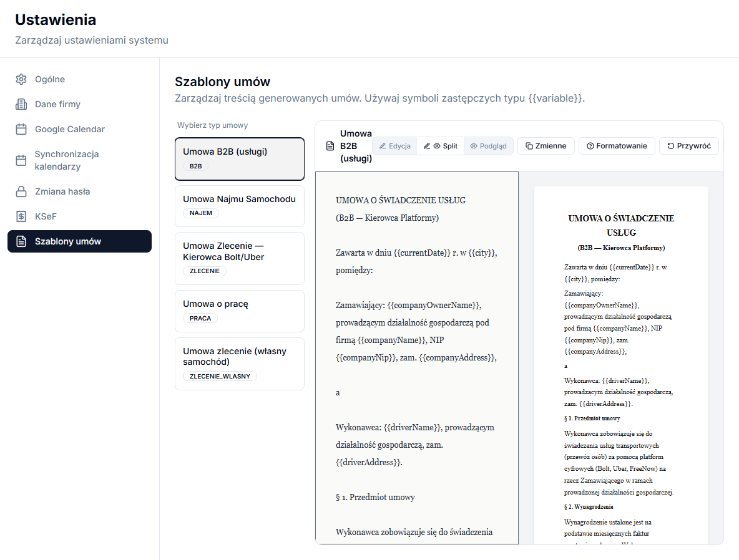Click the PRACA badge tag
Viewport: 739px width, 560px height.
tap(200, 319)
